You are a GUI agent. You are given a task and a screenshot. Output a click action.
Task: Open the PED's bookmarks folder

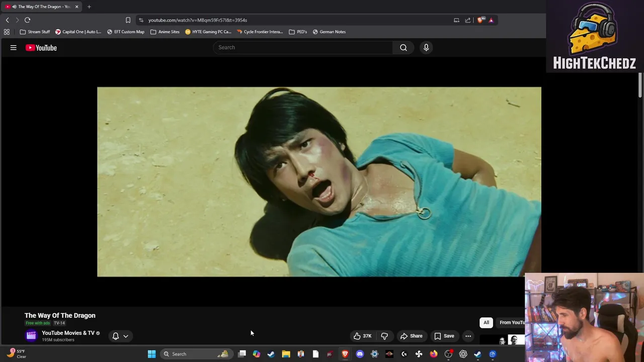click(298, 32)
